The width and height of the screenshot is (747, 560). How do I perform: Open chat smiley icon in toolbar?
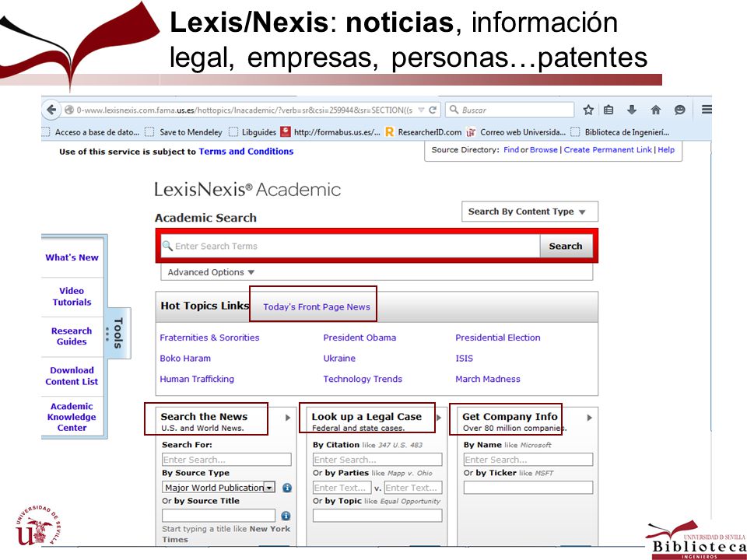[680, 110]
